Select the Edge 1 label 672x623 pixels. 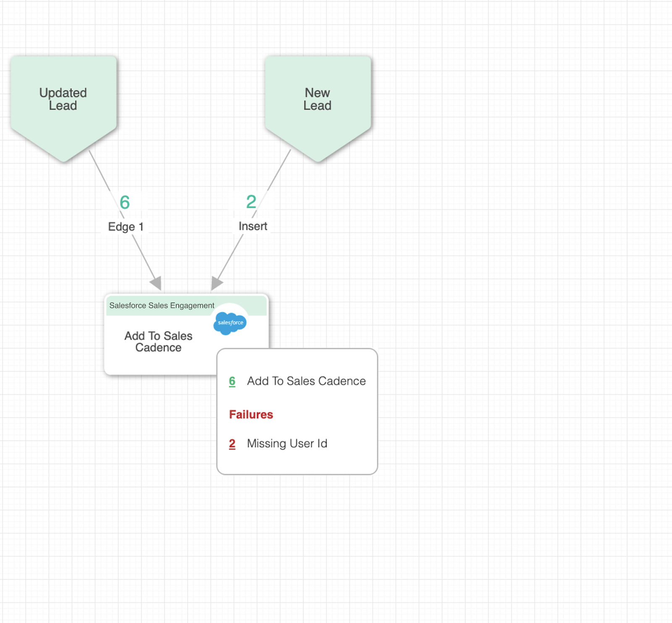(x=126, y=227)
